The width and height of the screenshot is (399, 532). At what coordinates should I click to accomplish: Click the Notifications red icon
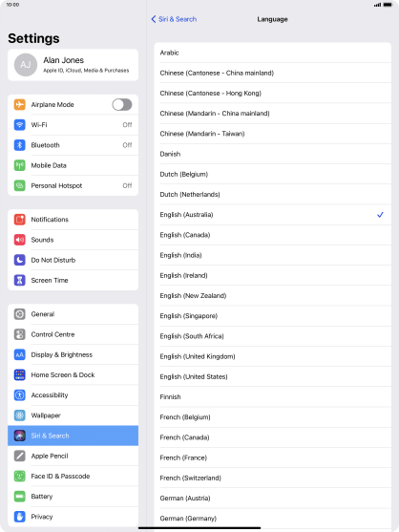pos(20,220)
